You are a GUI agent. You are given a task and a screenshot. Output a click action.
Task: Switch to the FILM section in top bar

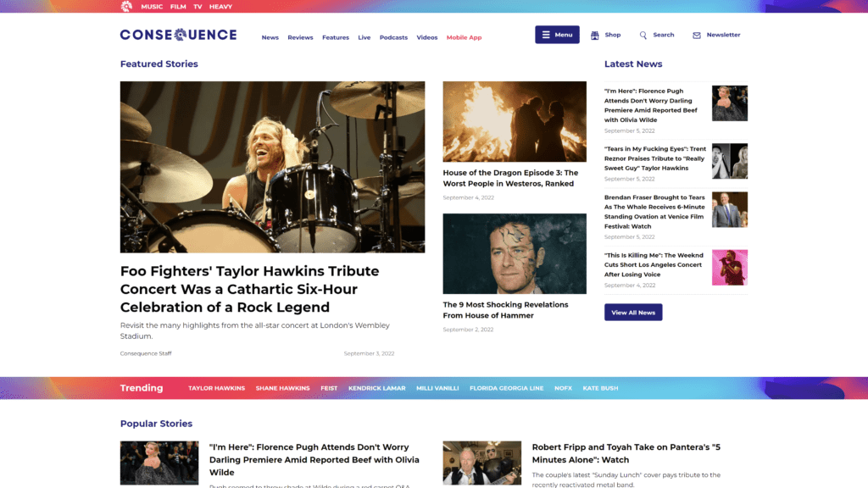(178, 7)
